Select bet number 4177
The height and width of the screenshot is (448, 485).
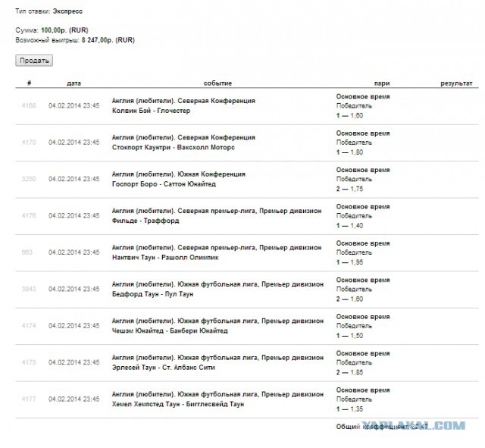pos(29,399)
